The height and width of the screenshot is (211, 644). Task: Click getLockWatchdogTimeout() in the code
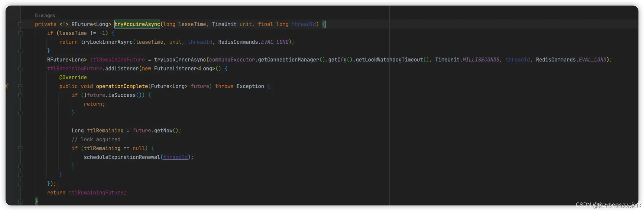coord(392,60)
